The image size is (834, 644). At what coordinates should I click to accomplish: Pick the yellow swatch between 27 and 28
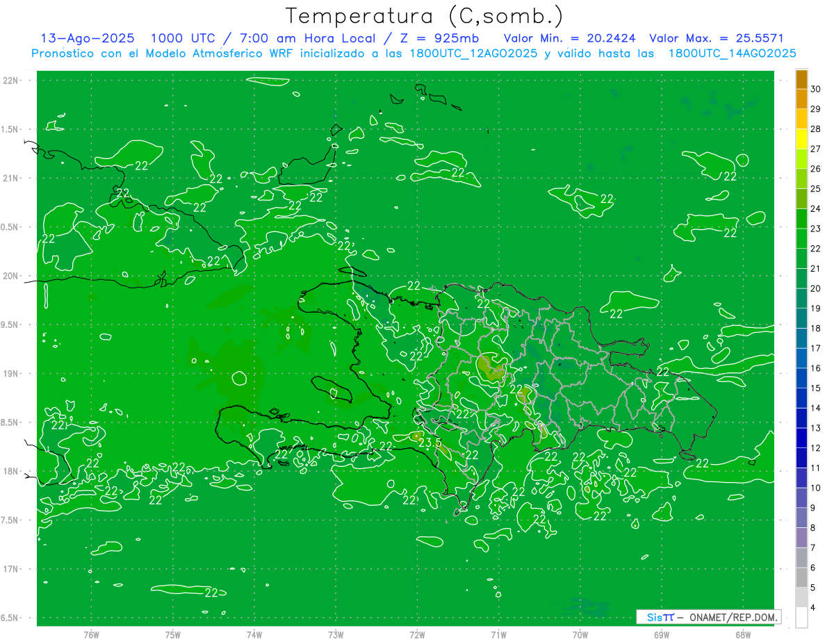(801, 139)
